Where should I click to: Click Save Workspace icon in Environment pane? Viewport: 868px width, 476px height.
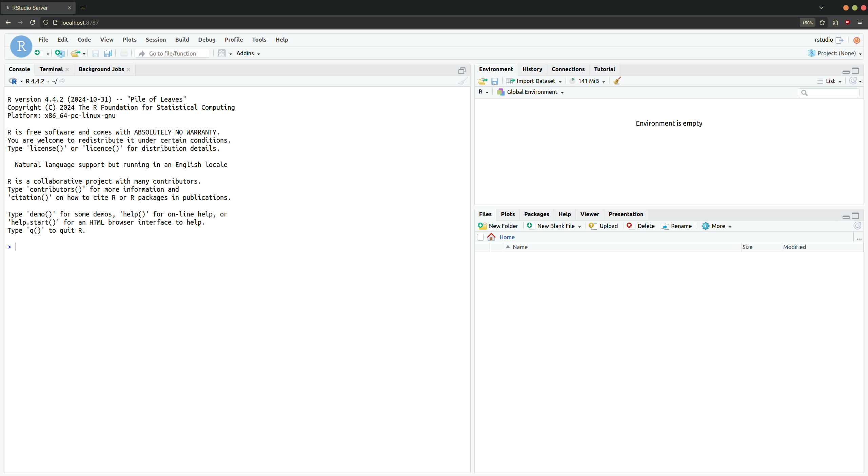[x=495, y=81]
